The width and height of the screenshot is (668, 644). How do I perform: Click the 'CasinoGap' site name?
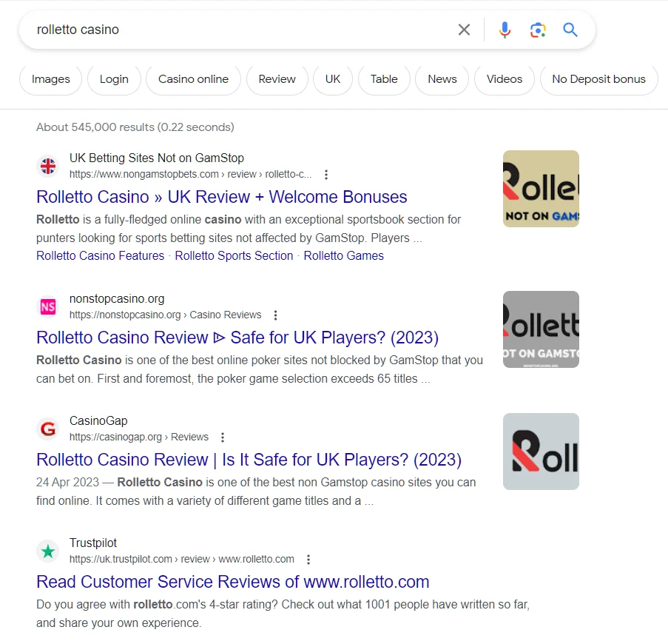click(98, 421)
